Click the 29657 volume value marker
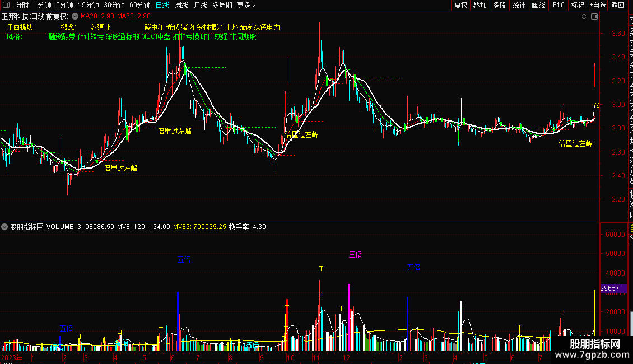 tap(609, 288)
